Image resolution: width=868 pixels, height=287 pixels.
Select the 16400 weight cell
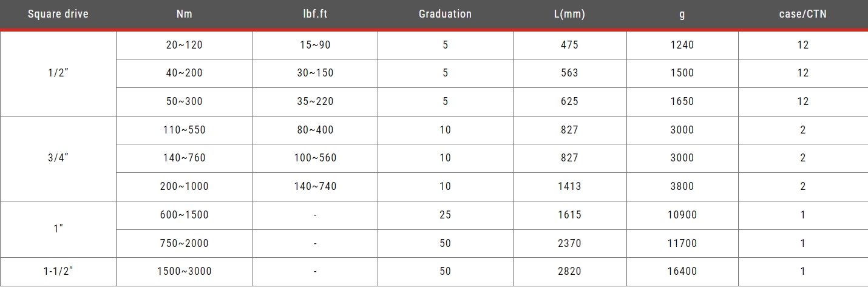(x=682, y=272)
